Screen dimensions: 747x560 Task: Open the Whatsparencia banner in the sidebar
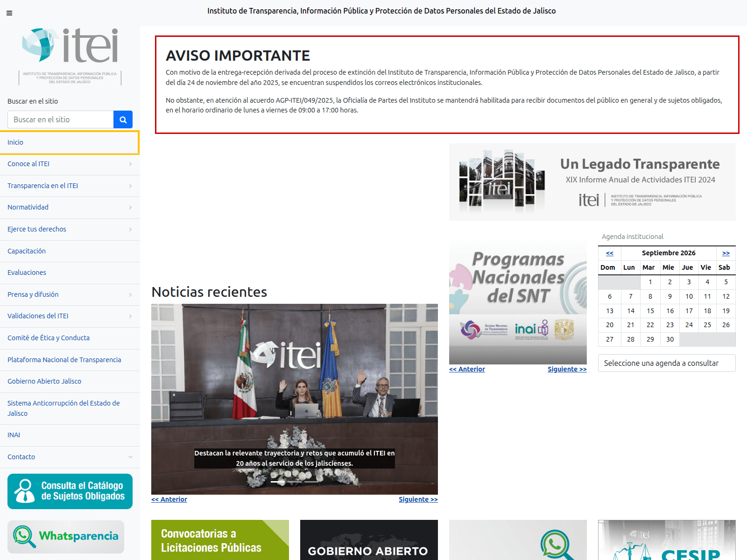click(66, 537)
